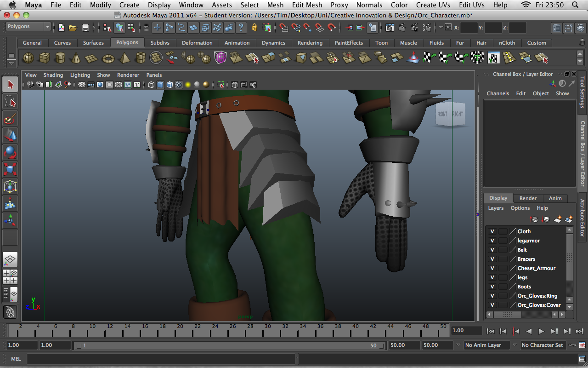Choose the Rotate tool in toolbox
Screen dimensions: 588x368
(10, 152)
